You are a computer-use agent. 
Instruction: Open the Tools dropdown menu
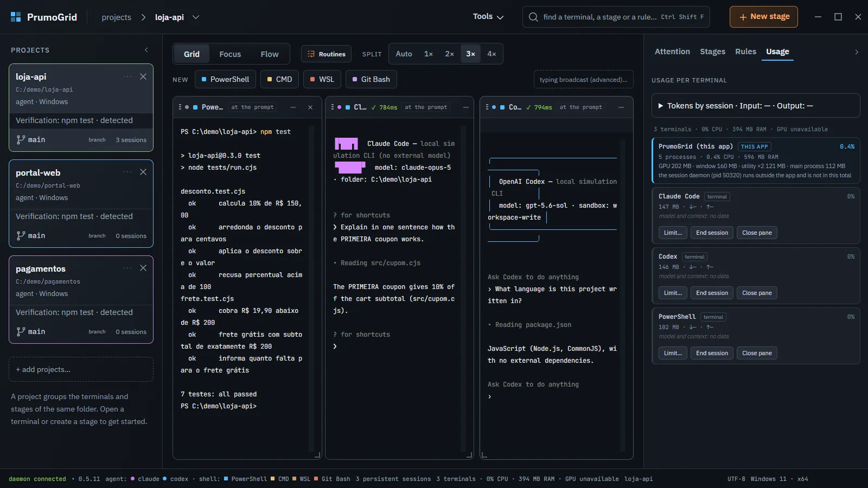(488, 17)
